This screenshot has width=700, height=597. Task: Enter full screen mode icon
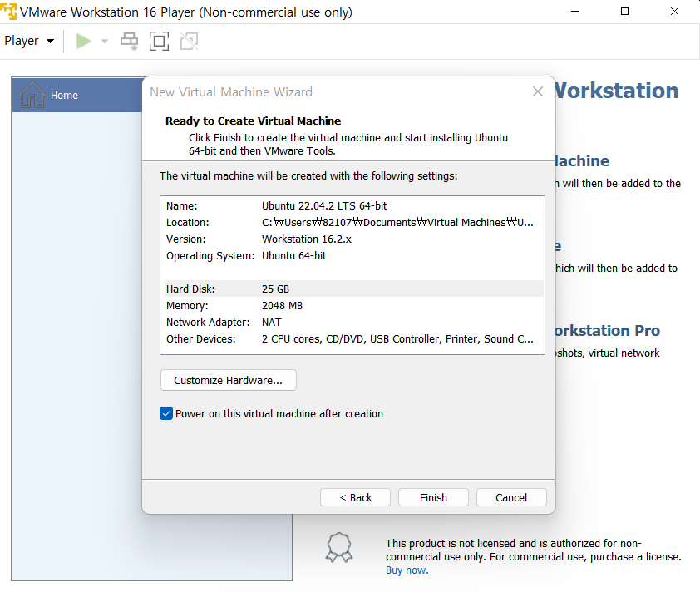click(x=159, y=41)
